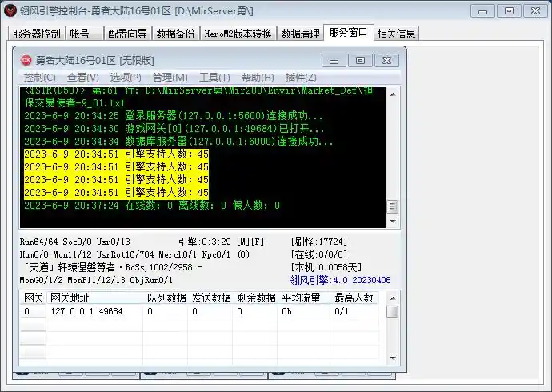Click the [本机:0.0058天] status text

[x=326, y=267]
